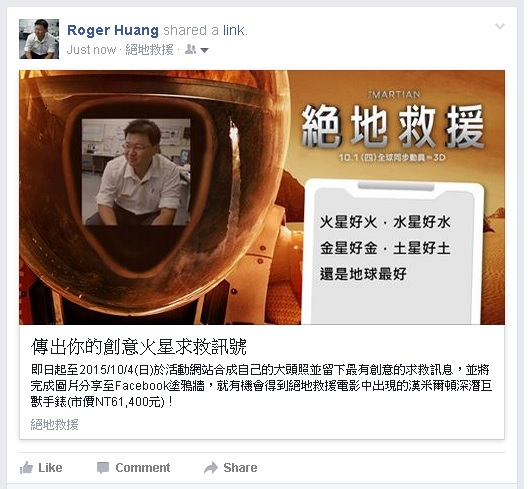Viewport: 528px width, 489px height.
Task: Click the 'Just now' timestamp
Action: pyautogui.click(x=91, y=50)
